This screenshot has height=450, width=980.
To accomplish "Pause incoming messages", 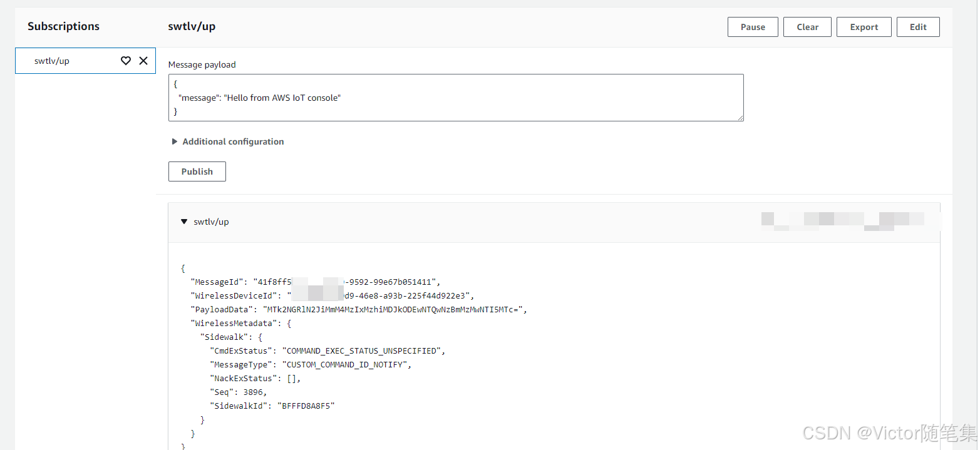I will click(x=753, y=27).
